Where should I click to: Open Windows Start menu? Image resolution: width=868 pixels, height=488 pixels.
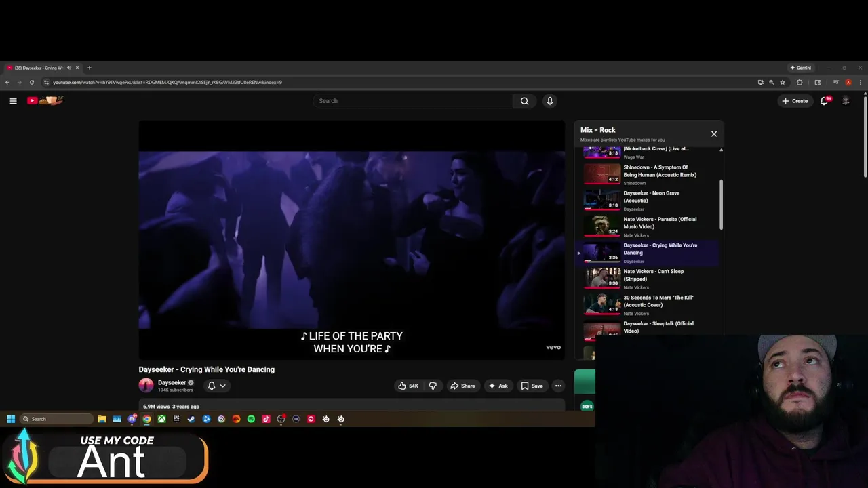(x=11, y=419)
